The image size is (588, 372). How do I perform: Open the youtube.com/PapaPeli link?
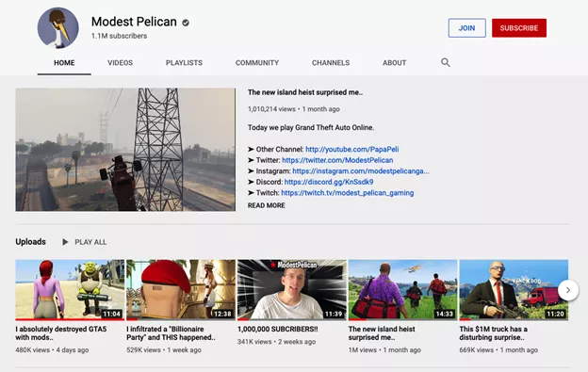click(352, 149)
